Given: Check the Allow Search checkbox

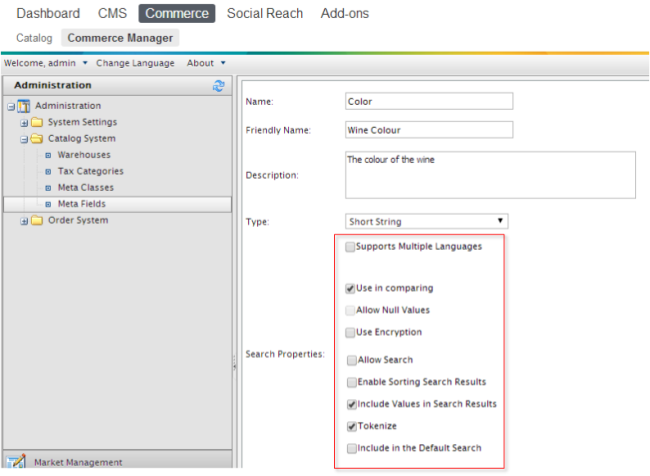Looking at the screenshot, I should coord(350,360).
